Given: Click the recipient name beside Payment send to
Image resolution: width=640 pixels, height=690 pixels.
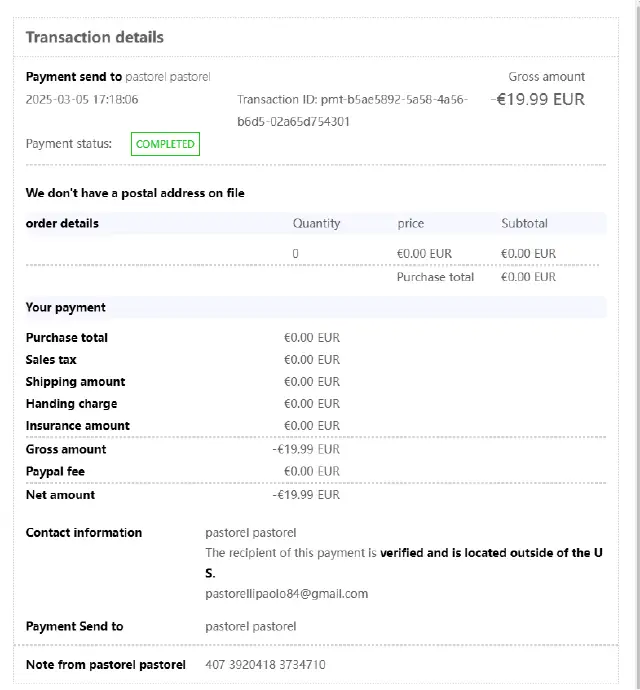Looking at the screenshot, I should coord(168,77).
